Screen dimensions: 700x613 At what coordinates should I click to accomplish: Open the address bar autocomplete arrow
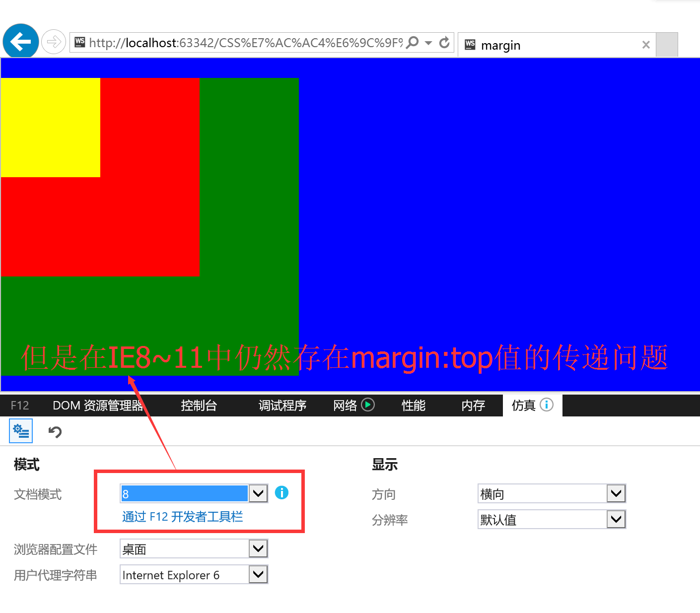428,43
